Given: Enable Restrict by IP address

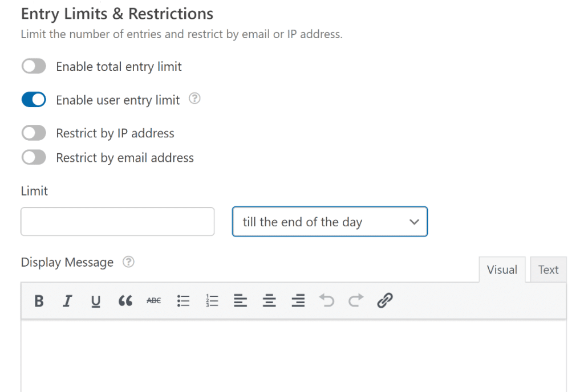Looking at the screenshot, I should pos(33,133).
